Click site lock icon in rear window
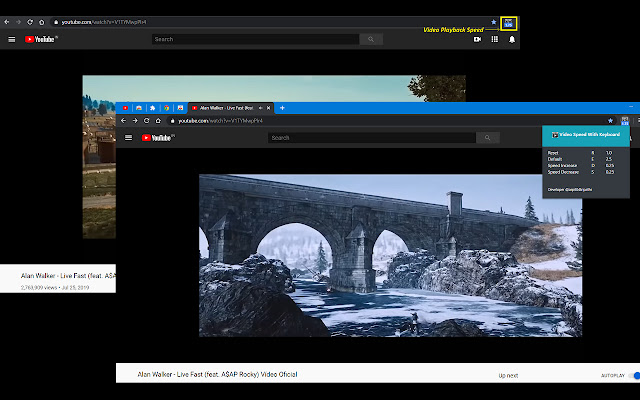This screenshot has height=400, width=640. (x=56, y=22)
